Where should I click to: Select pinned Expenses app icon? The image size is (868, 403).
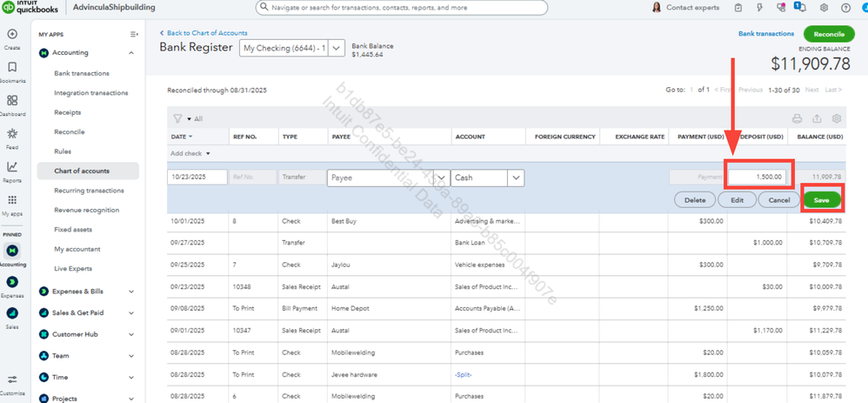[x=12, y=282]
